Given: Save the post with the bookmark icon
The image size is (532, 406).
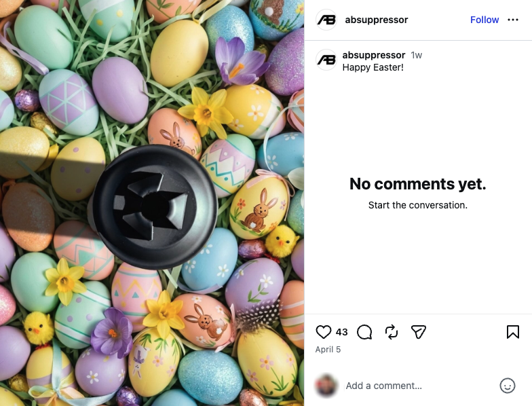Looking at the screenshot, I should [x=513, y=331].
